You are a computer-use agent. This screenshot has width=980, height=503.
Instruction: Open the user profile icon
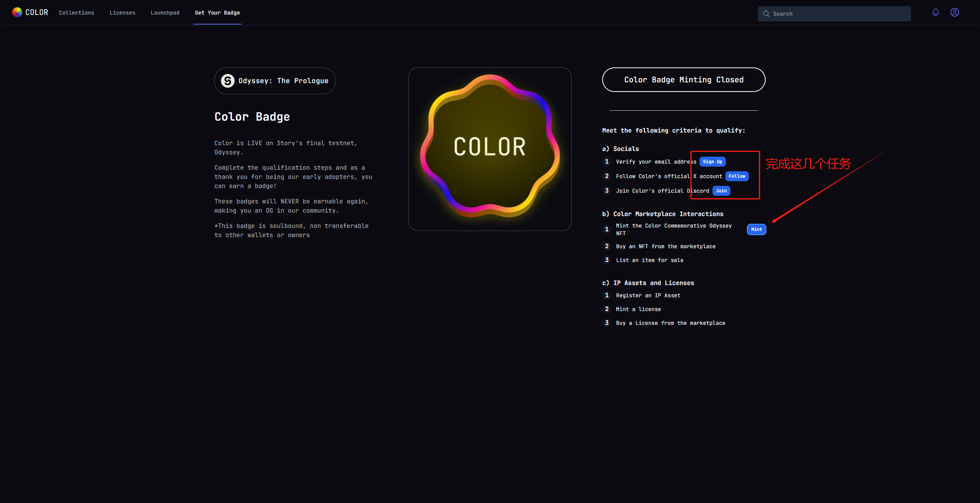(955, 12)
